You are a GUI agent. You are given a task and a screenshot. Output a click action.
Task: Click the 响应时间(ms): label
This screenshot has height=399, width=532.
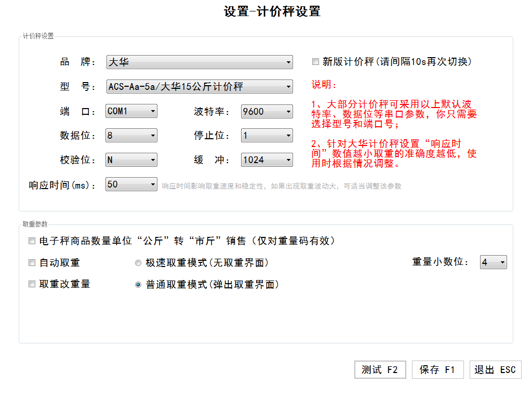62,185
